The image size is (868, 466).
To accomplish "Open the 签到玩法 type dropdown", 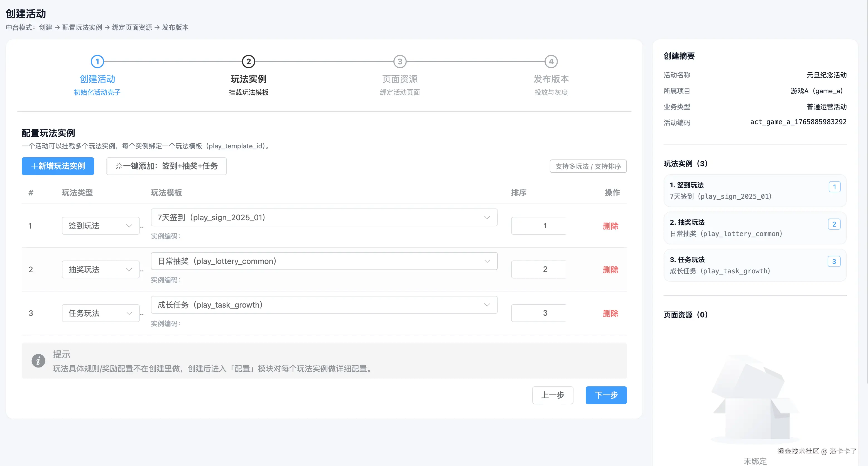I will coord(100,226).
